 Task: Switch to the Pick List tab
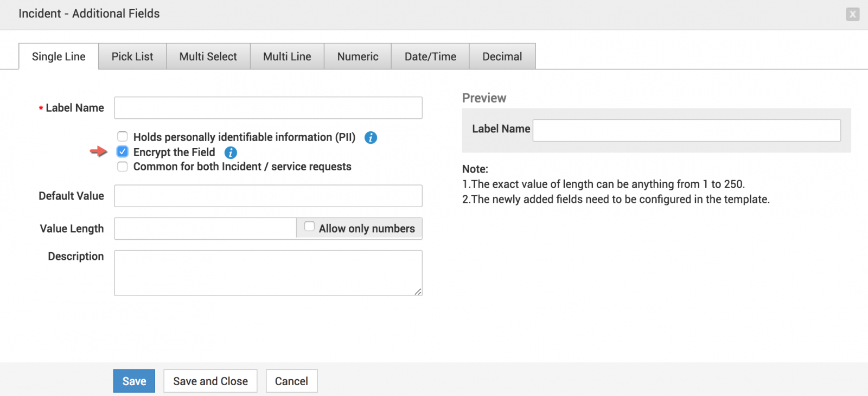click(132, 56)
